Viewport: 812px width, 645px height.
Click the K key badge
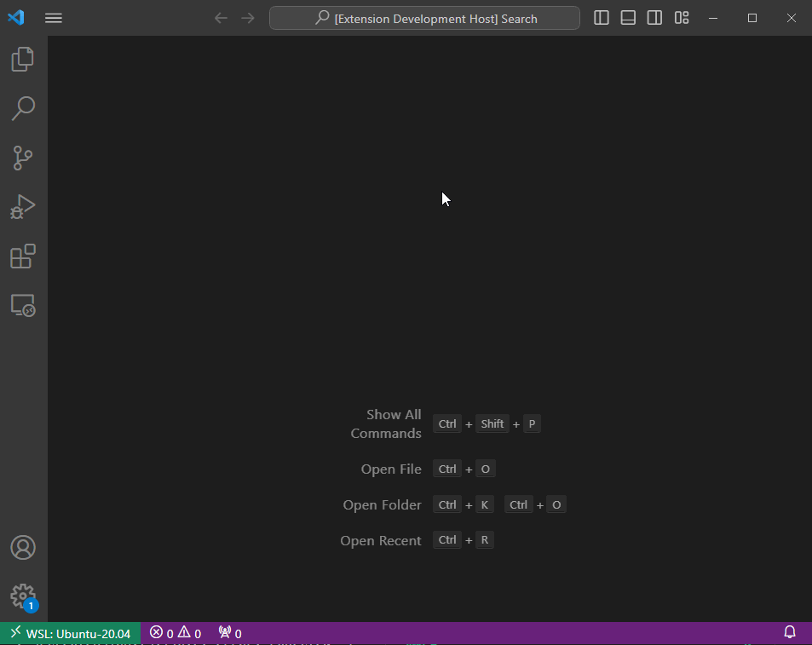pos(485,504)
